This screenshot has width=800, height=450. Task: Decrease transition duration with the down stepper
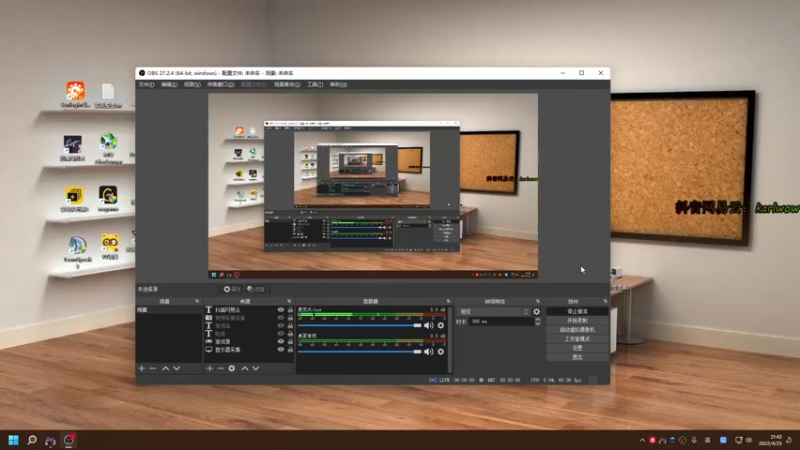point(537,323)
